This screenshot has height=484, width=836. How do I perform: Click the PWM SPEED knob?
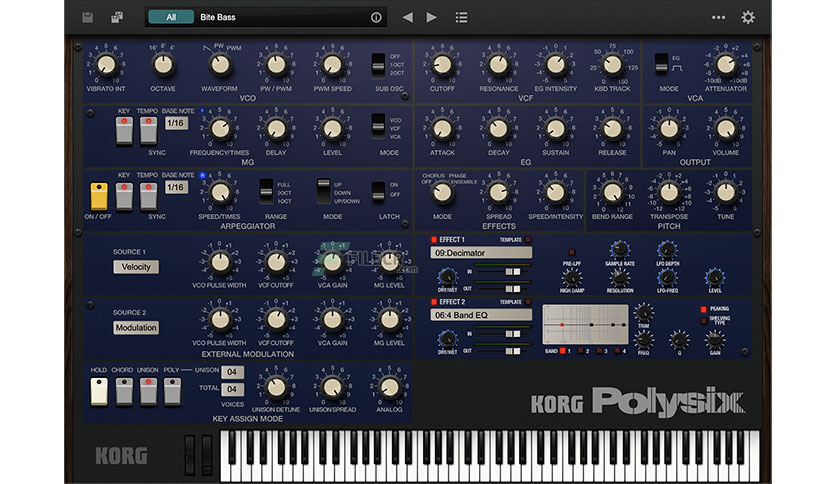pos(332,65)
